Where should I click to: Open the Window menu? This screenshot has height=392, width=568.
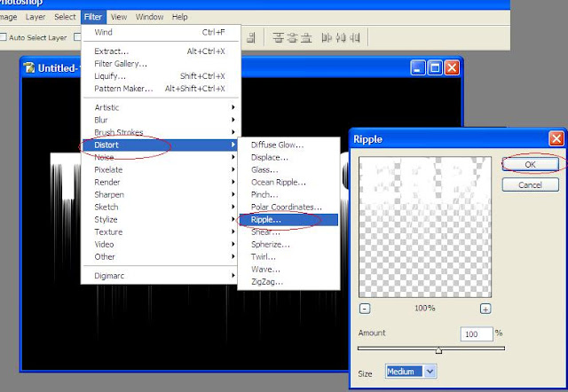click(149, 17)
